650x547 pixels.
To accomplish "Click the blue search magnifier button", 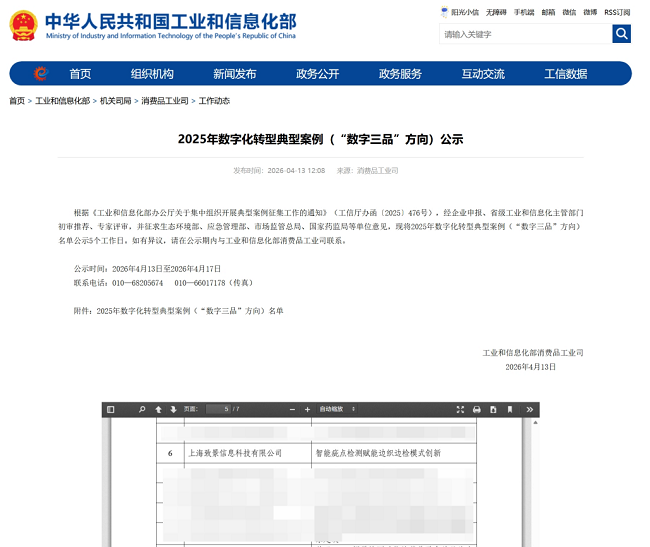I will (621, 34).
